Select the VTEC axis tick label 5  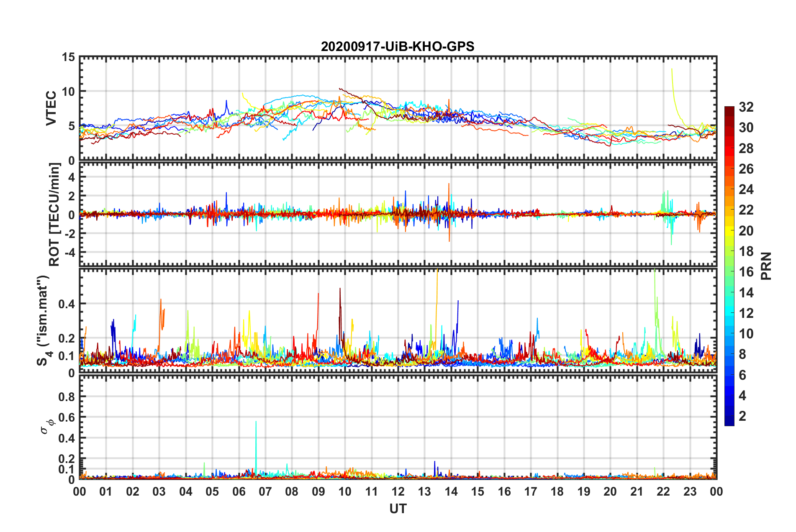point(72,126)
